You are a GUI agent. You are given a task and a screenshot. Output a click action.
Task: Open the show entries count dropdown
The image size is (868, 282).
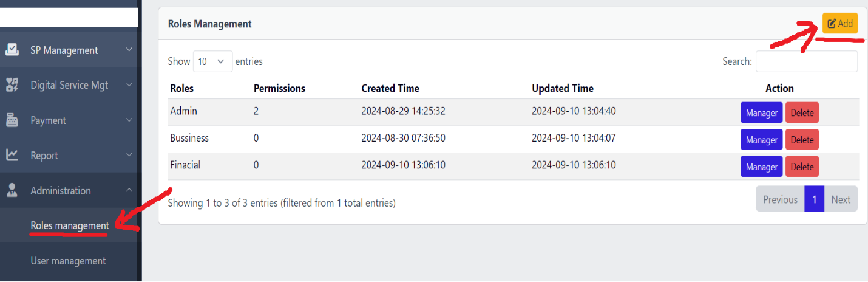pyautogui.click(x=212, y=61)
